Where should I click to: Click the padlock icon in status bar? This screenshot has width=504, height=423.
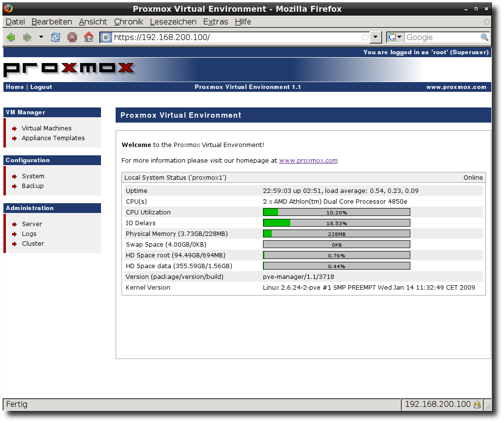click(477, 404)
